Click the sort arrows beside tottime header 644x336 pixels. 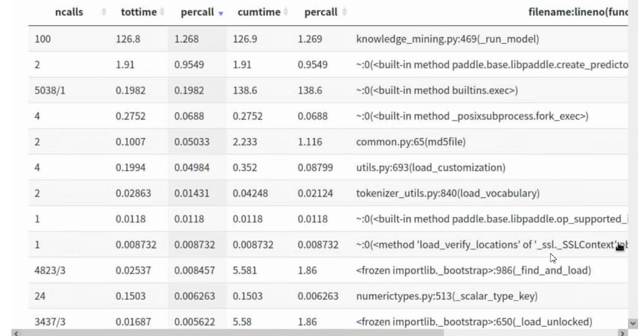point(164,12)
